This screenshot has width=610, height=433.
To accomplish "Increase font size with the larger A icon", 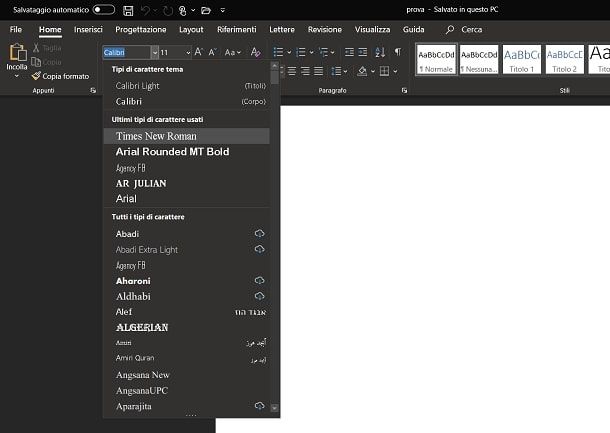I will click(198, 52).
